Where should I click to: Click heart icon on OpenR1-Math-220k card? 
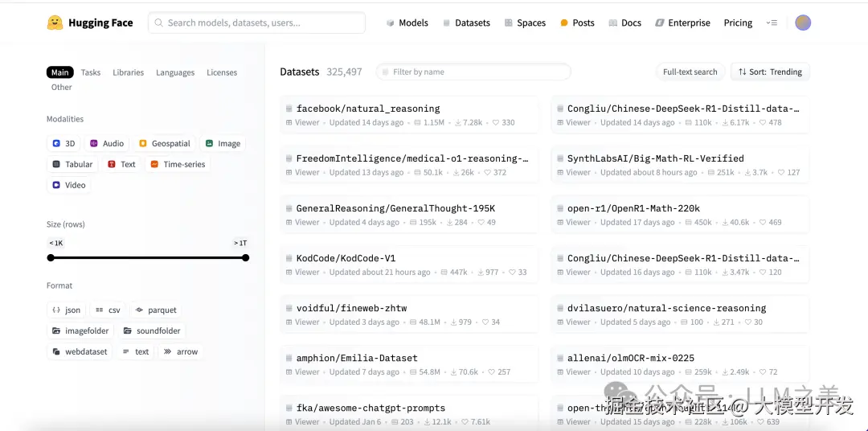point(763,222)
